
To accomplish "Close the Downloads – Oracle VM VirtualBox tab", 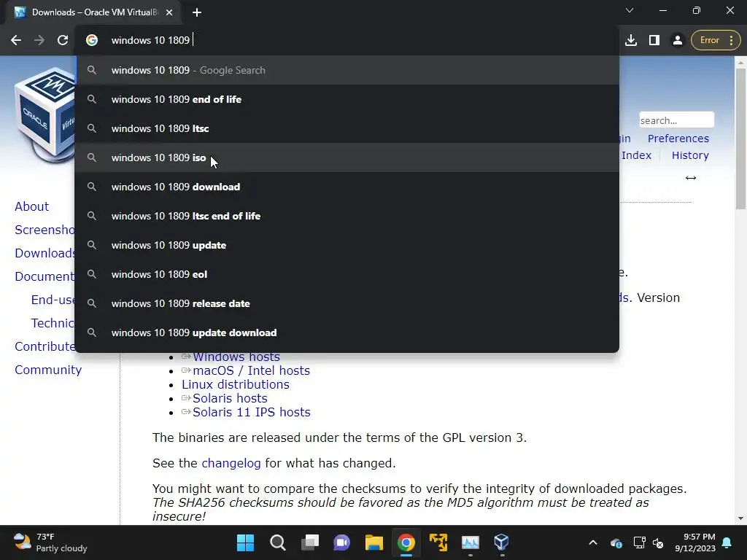I will [169, 12].
